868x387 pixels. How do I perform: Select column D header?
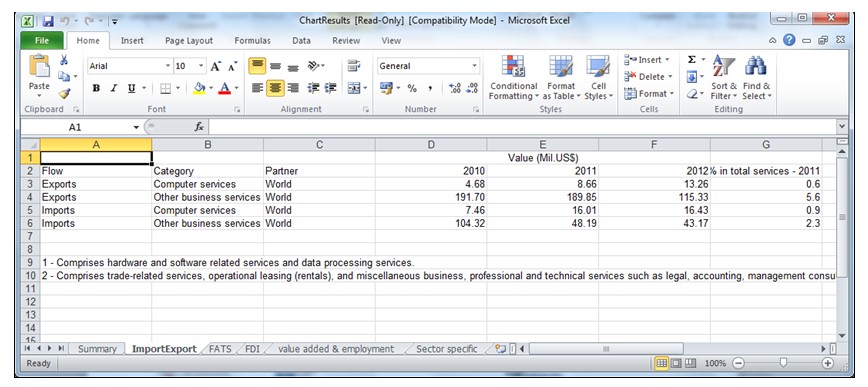pos(431,145)
